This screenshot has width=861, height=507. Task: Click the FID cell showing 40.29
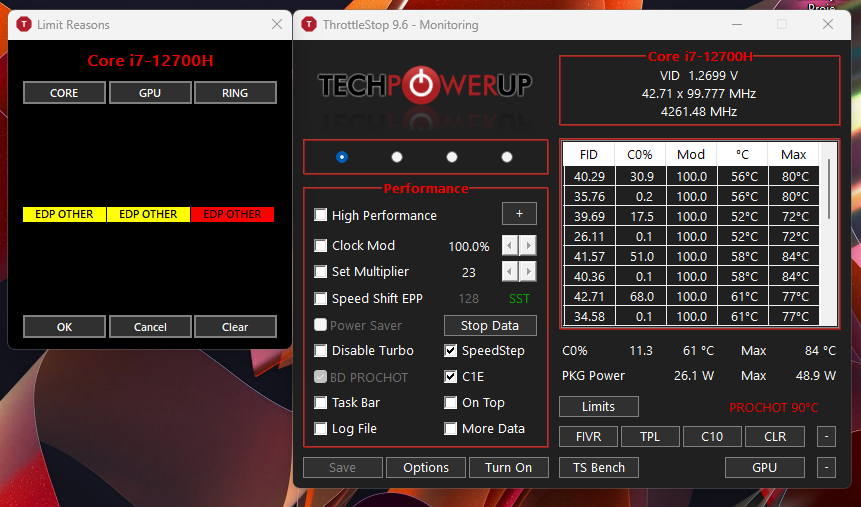pos(589,176)
